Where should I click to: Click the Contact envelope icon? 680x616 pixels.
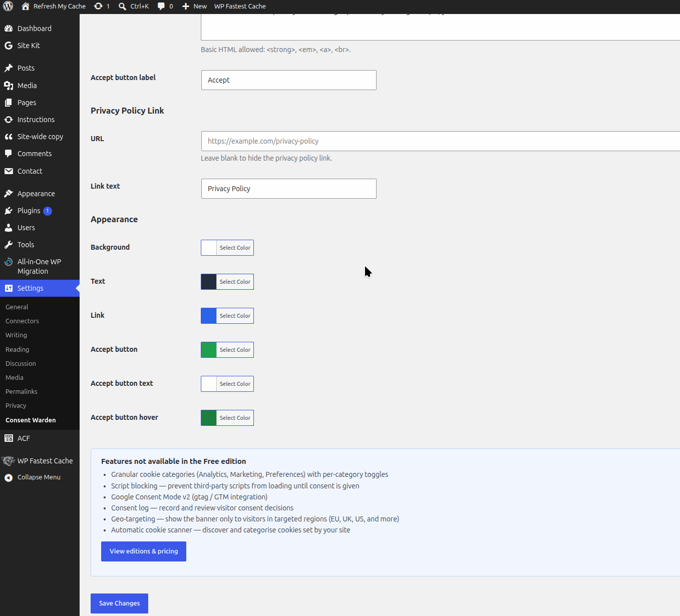(9, 171)
